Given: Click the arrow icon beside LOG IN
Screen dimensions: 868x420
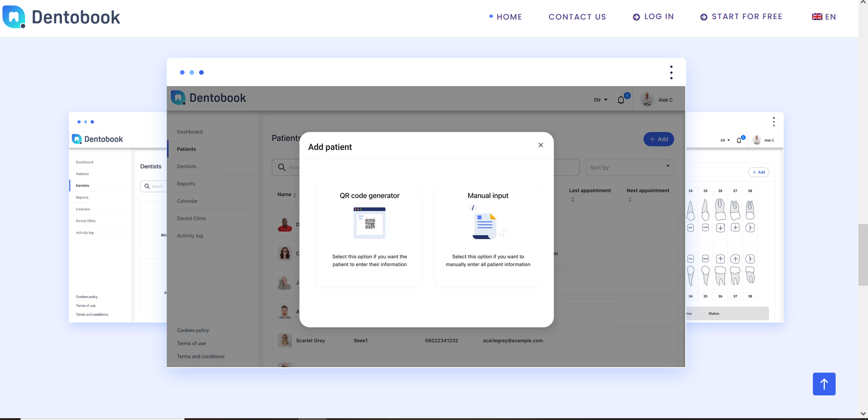Looking at the screenshot, I should (x=636, y=17).
